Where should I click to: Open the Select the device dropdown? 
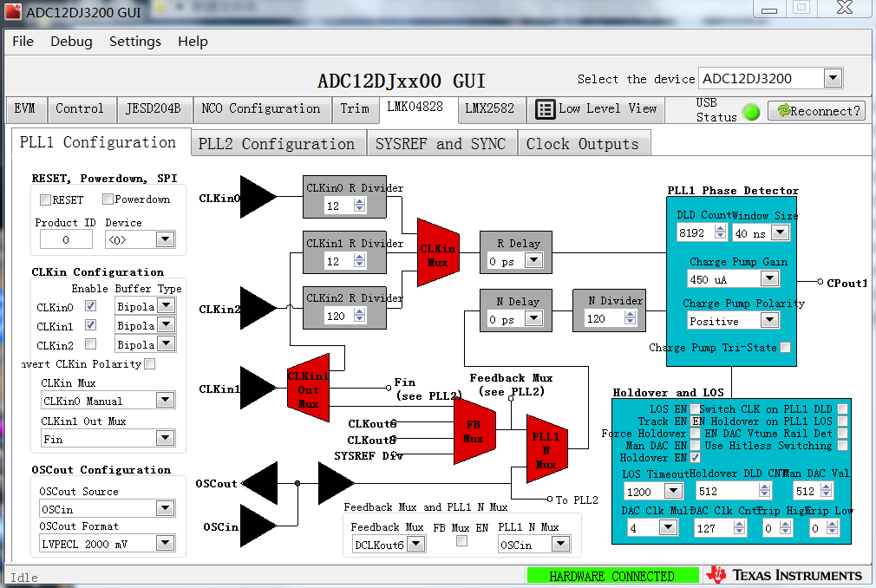click(833, 78)
